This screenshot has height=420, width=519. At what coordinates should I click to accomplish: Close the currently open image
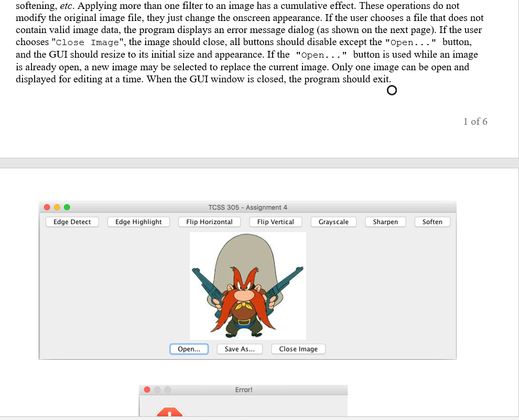click(x=298, y=349)
